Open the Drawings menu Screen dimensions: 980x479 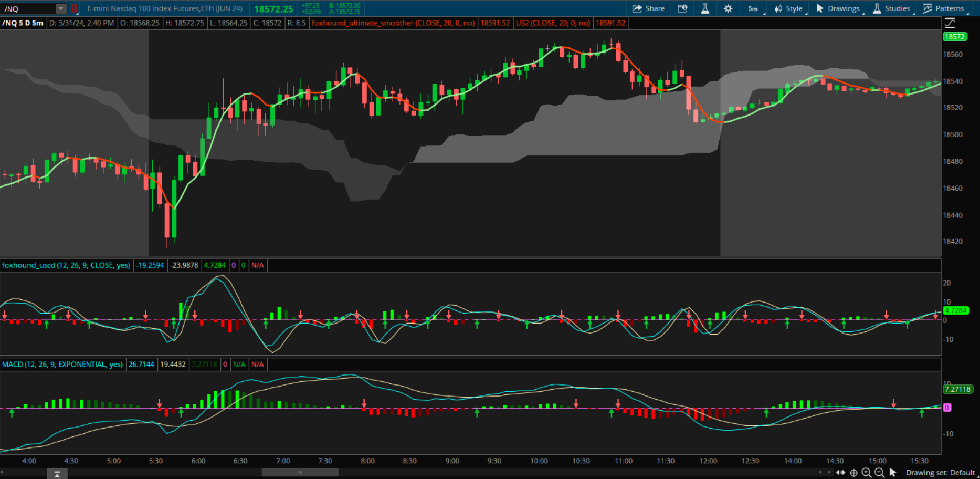tap(838, 8)
